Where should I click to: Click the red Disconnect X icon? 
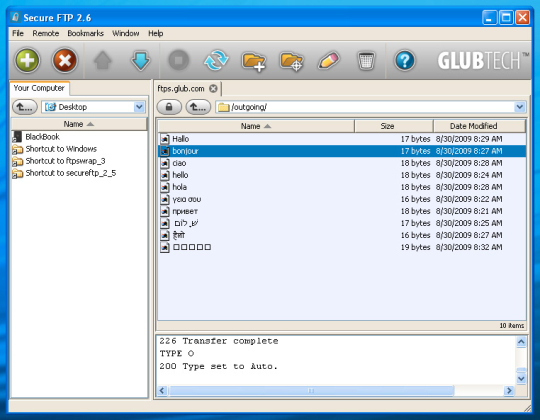click(64, 61)
